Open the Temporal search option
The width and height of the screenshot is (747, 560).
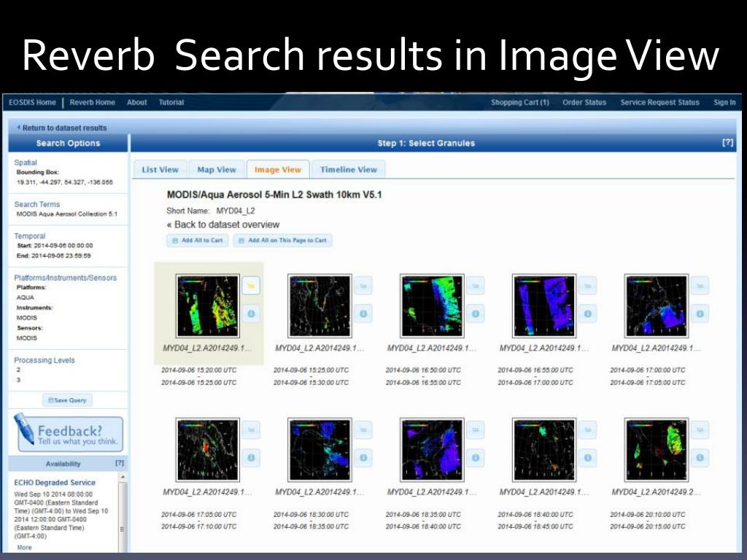[29, 236]
